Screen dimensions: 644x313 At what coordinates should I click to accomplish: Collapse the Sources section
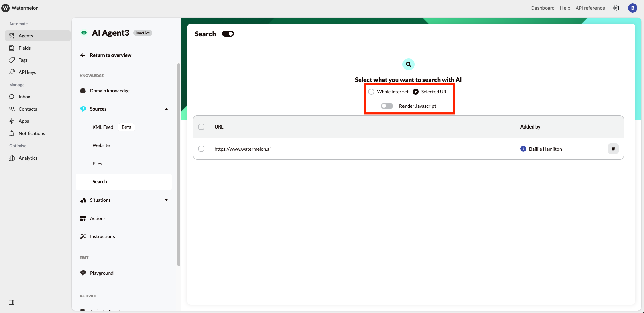pyautogui.click(x=166, y=109)
